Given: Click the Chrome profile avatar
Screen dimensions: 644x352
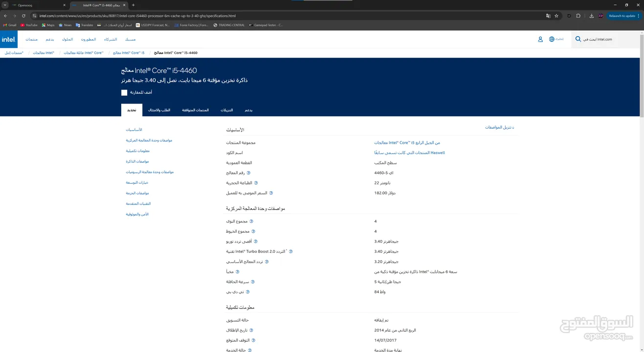Looking at the screenshot, I should (x=600, y=16).
